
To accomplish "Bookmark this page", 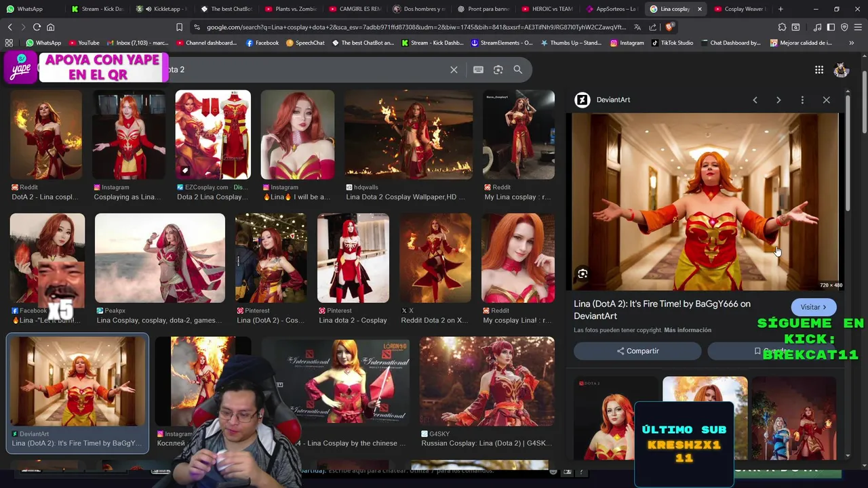I will pyautogui.click(x=179, y=27).
